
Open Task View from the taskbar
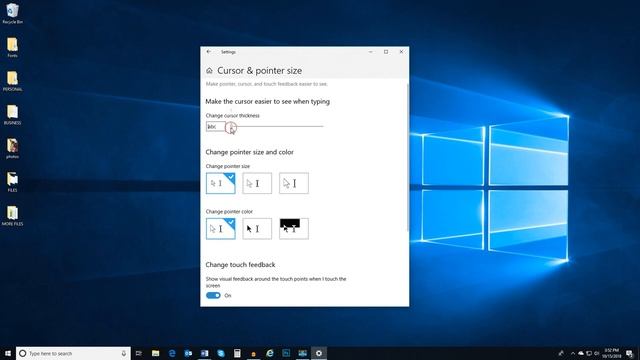139,353
